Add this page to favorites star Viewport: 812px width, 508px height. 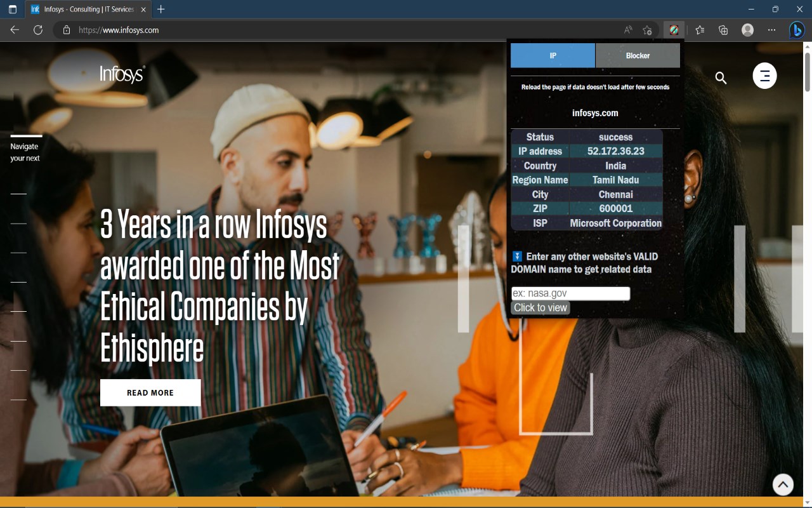647,30
